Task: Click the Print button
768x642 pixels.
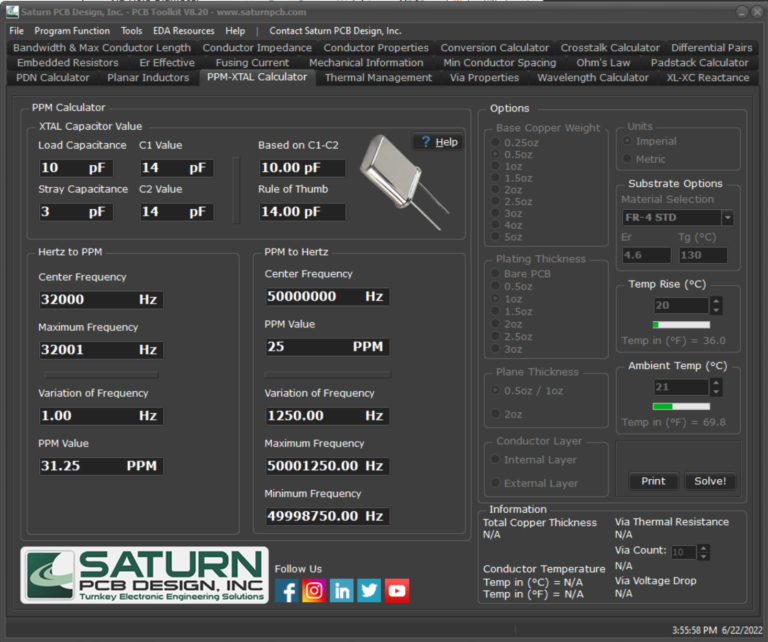Action: [653, 481]
